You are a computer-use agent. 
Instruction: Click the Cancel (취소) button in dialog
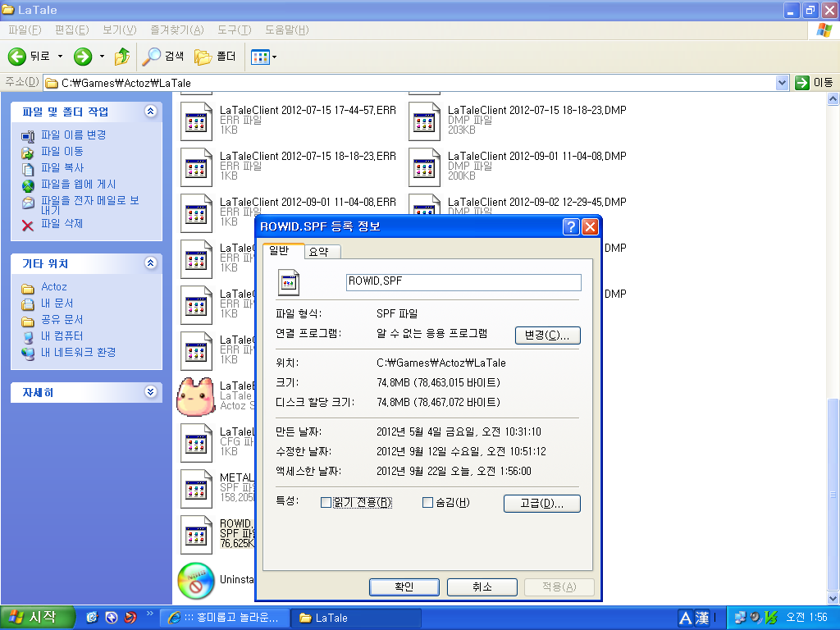pos(482,587)
